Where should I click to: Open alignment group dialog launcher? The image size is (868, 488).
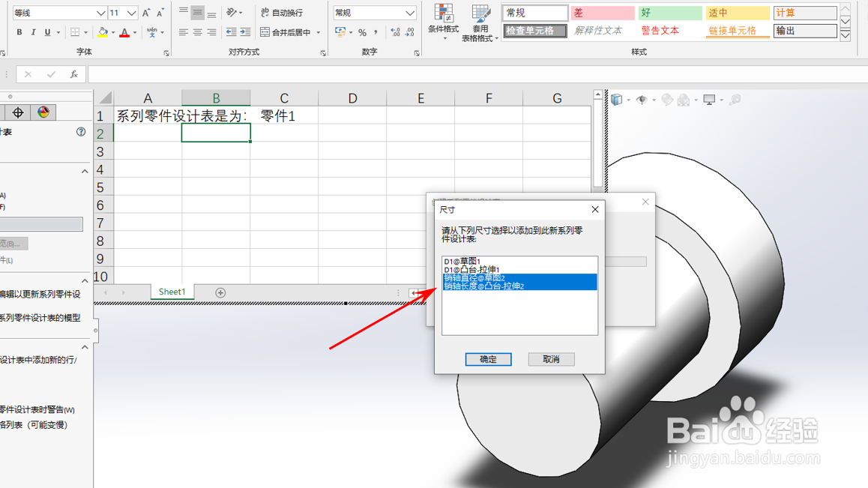(x=323, y=53)
